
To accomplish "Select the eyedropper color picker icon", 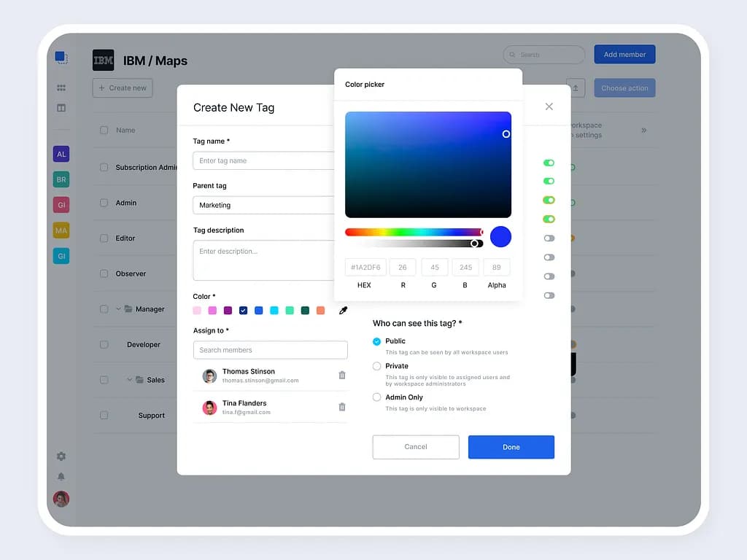I will tap(342, 310).
